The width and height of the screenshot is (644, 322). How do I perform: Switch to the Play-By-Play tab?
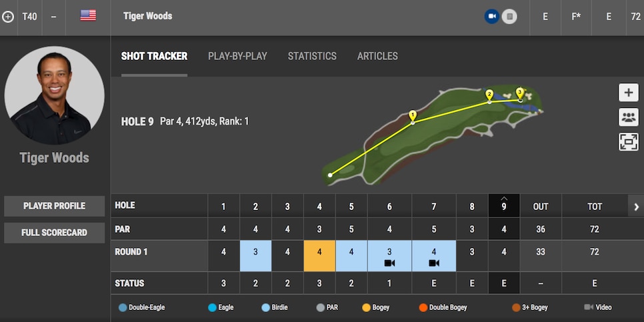(x=237, y=56)
